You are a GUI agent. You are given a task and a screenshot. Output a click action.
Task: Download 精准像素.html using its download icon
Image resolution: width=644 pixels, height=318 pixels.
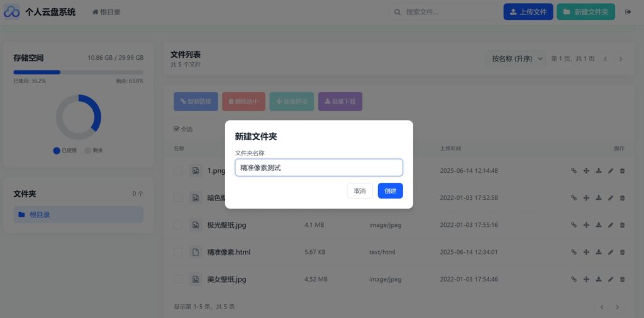[x=599, y=253]
